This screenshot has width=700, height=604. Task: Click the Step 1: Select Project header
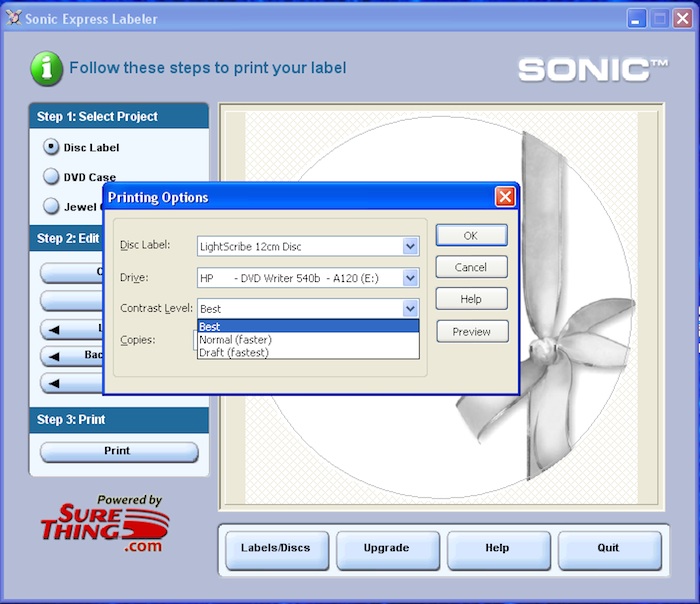[119, 117]
